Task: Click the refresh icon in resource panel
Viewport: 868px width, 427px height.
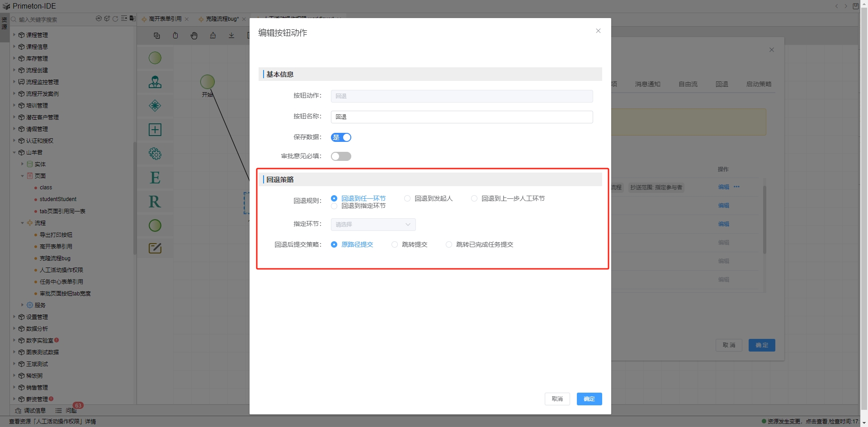Action: coord(115,19)
